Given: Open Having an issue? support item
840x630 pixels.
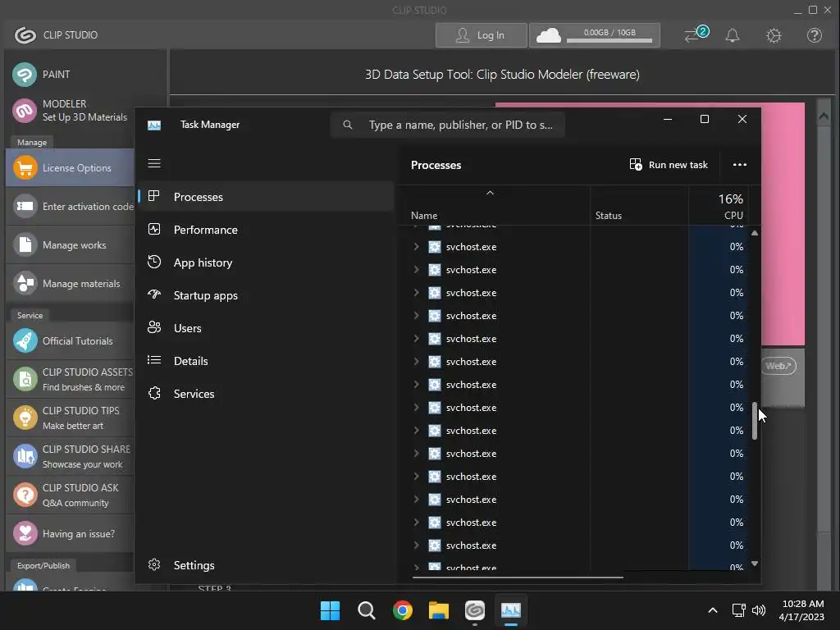Looking at the screenshot, I should (70, 533).
